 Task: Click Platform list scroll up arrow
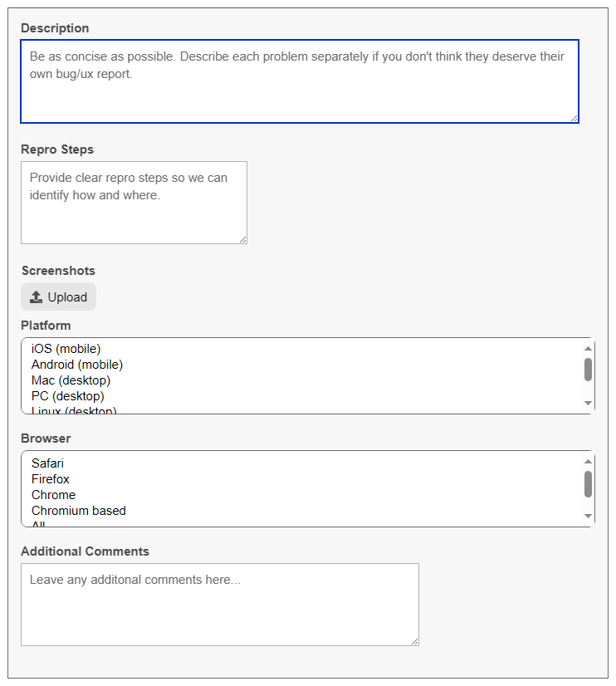pos(588,348)
